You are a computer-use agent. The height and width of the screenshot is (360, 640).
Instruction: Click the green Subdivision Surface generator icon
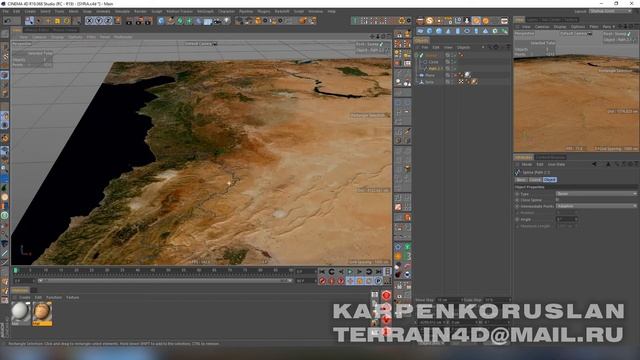(x=180, y=21)
